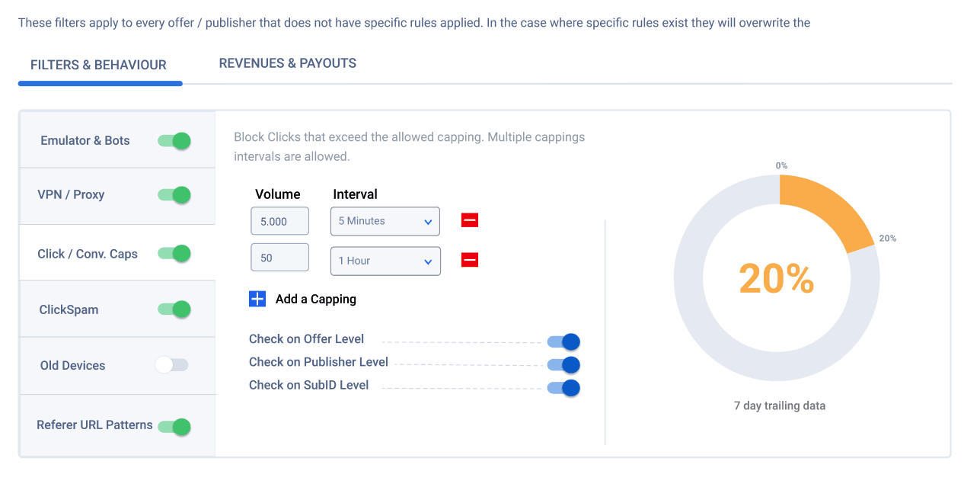Toggle Check on SubID Level
The image size is (980, 484).
click(x=563, y=388)
